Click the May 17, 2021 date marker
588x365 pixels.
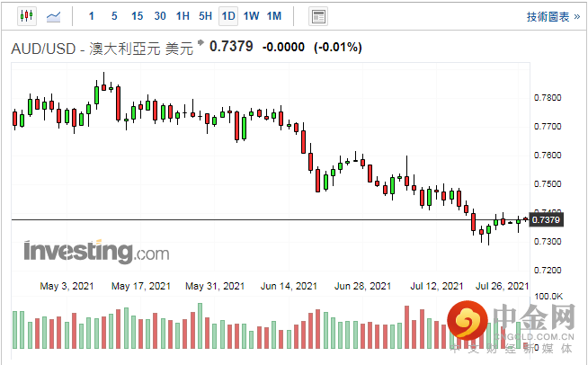140,286
